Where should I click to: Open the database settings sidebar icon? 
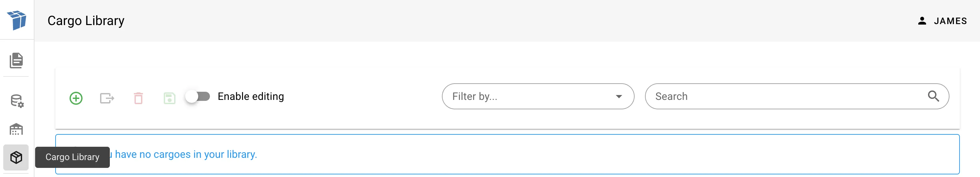click(x=17, y=101)
